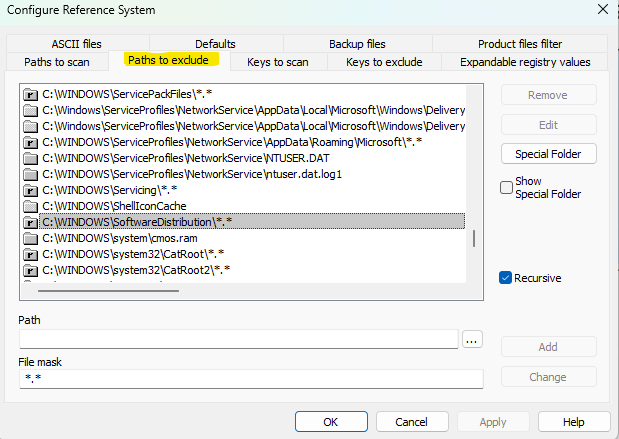Click the yellow folder icon for ShellIconCache
Viewport: 619px width, 439px height.
(30, 206)
